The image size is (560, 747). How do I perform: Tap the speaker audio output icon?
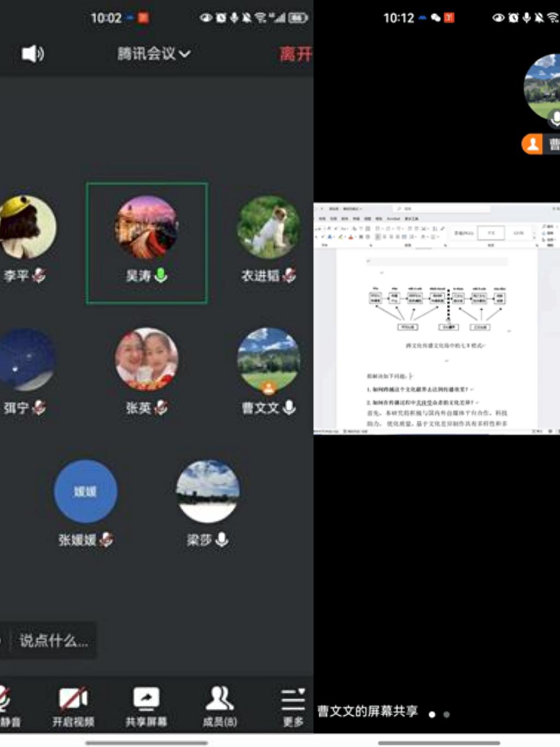[x=32, y=54]
